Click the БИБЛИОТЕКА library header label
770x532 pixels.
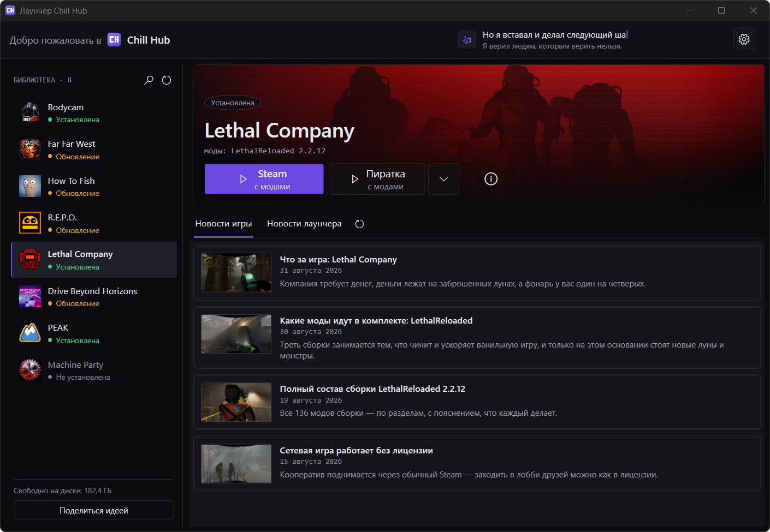pos(34,80)
